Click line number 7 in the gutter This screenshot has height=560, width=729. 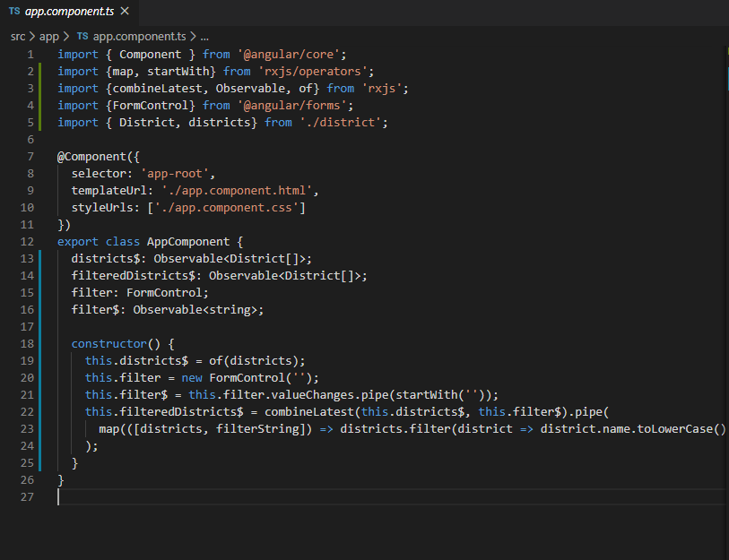click(30, 157)
